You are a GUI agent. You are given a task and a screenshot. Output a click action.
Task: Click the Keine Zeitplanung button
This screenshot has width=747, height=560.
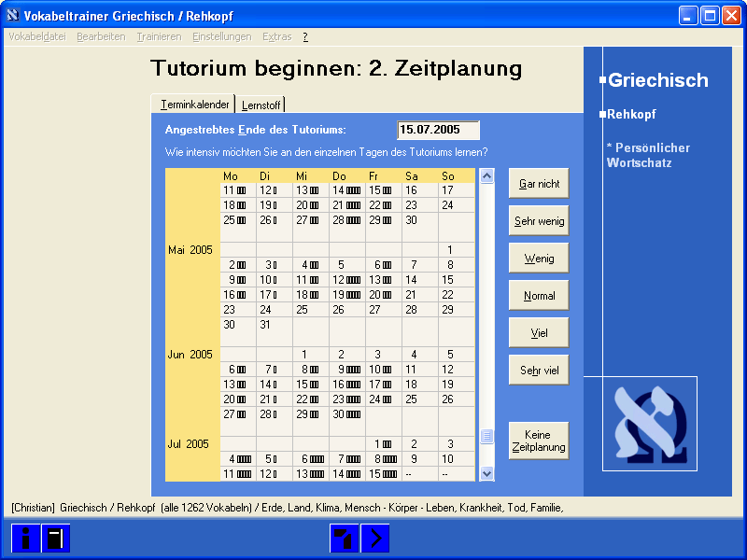coord(539,441)
